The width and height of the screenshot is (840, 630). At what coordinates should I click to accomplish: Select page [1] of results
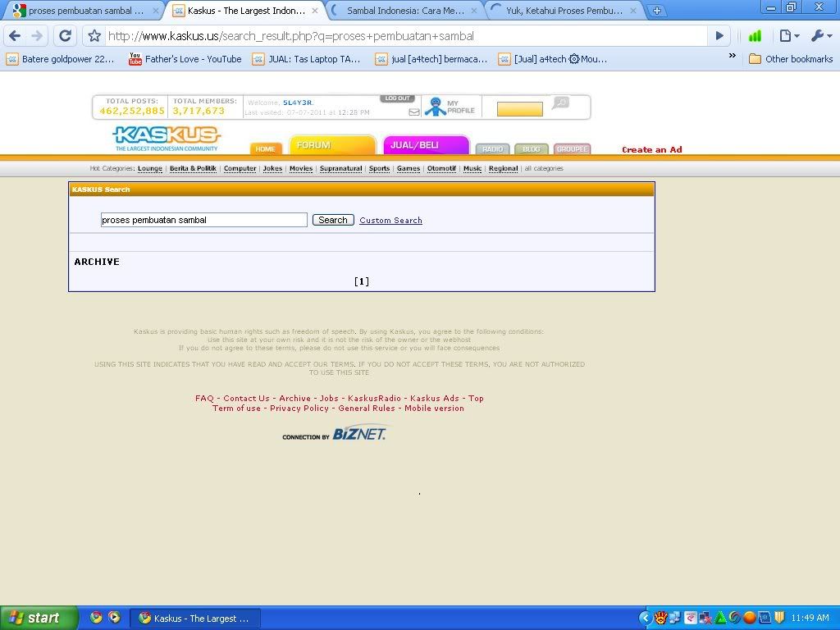click(x=362, y=281)
